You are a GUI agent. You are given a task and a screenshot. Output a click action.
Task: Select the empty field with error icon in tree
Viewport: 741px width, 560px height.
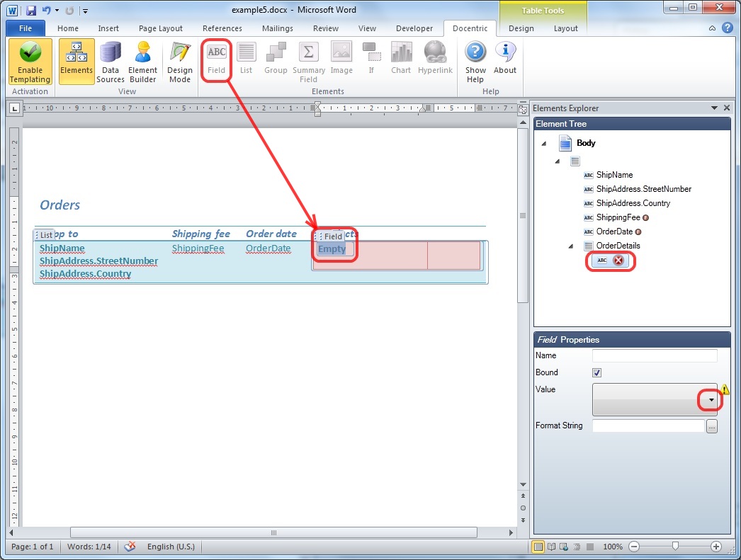click(x=610, y=261)
